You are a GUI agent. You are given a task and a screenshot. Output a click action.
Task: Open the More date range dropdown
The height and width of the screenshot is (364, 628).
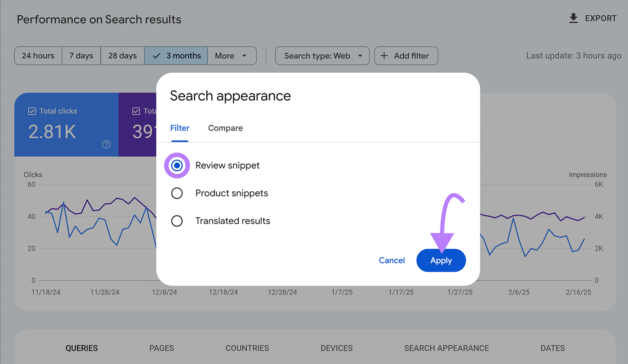click(x=232, y=56)
